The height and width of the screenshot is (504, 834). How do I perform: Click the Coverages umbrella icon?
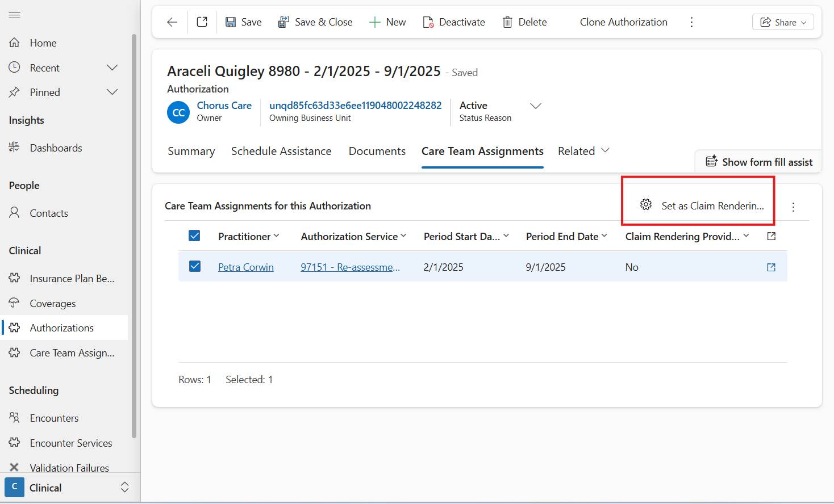(15, 303)
